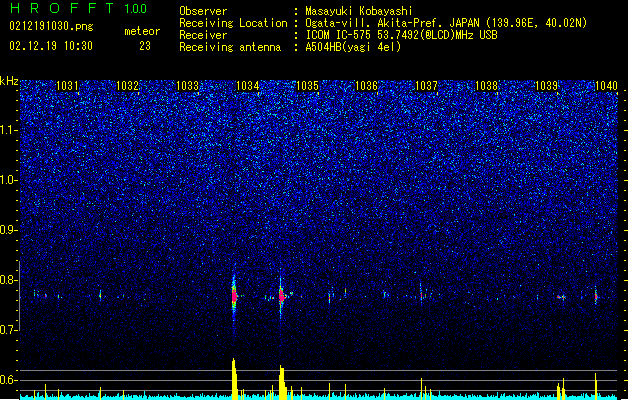Click the second yellow power peak before 1035
The image size is (629, 400).
(282, 382)
